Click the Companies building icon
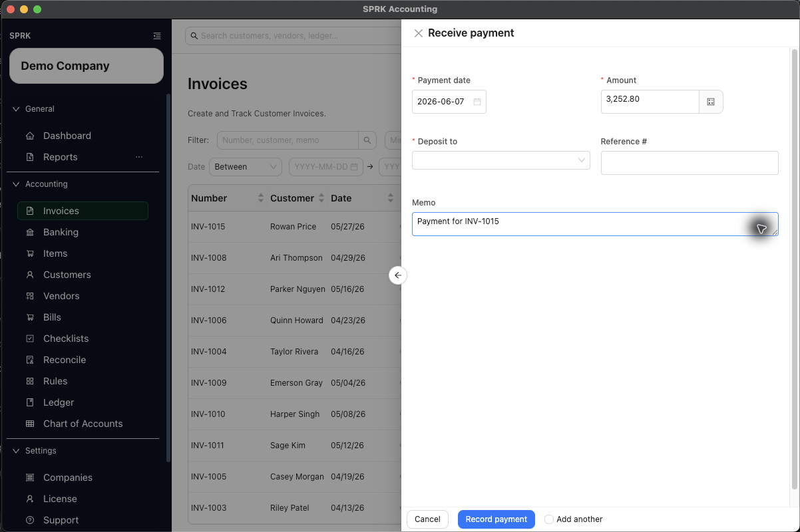Screen dimensions: 800x532 coord(30,477)
